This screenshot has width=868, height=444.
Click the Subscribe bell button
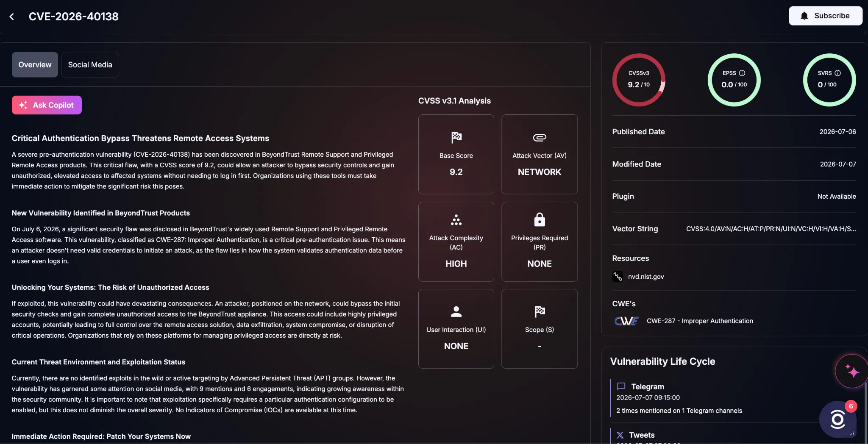[825, 16]
